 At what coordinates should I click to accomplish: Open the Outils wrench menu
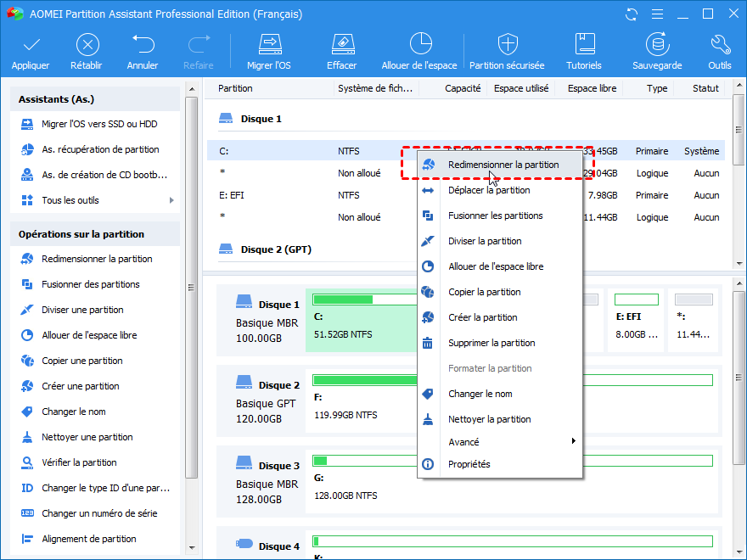point(719,44)
